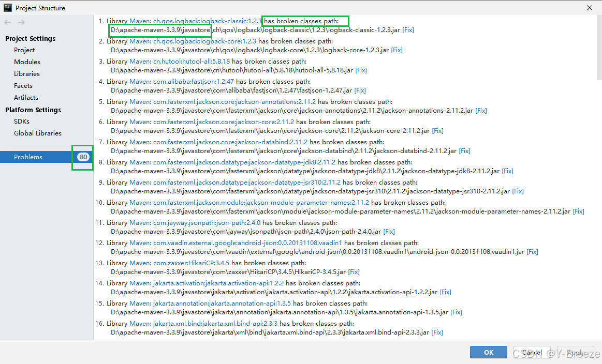Open Global Libraries settings
Viewport: 602px width, 364px height.
(x=37, y=133)
